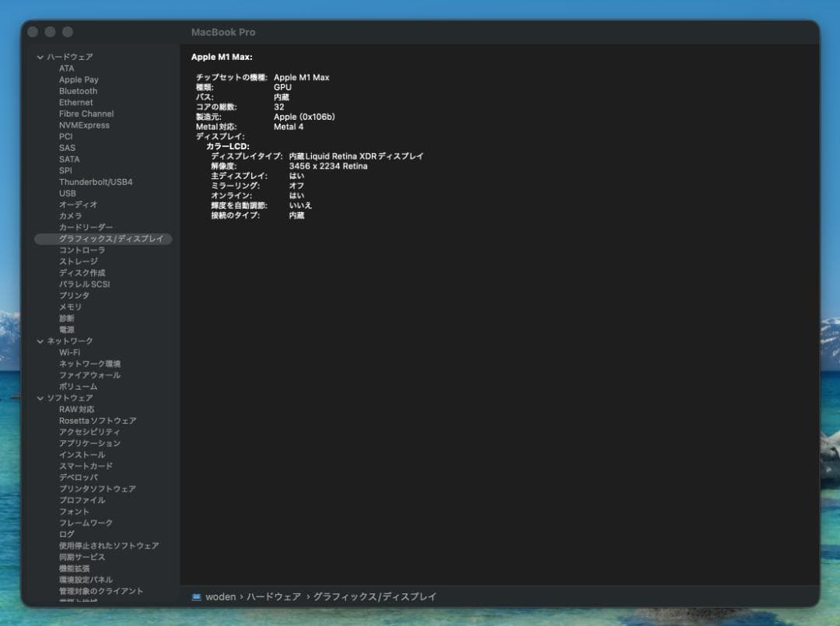Select Fibre Channel in the sidebar
This screenshot has width=840, height=626.
(86, 114)
